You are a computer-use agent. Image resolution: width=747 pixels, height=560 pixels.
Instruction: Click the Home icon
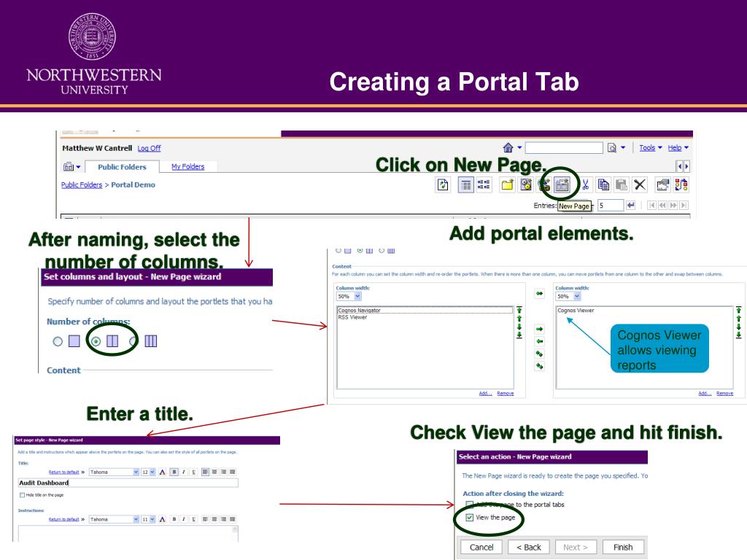point(508,147)
